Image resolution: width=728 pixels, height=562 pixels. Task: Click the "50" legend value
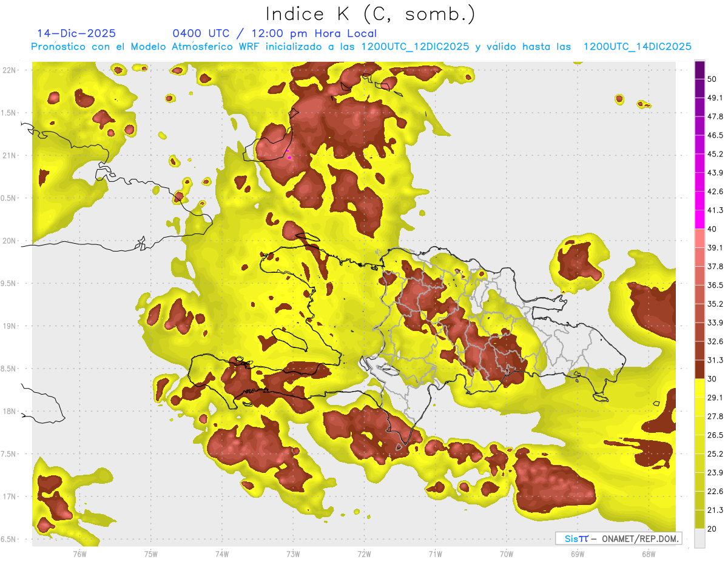712,79
